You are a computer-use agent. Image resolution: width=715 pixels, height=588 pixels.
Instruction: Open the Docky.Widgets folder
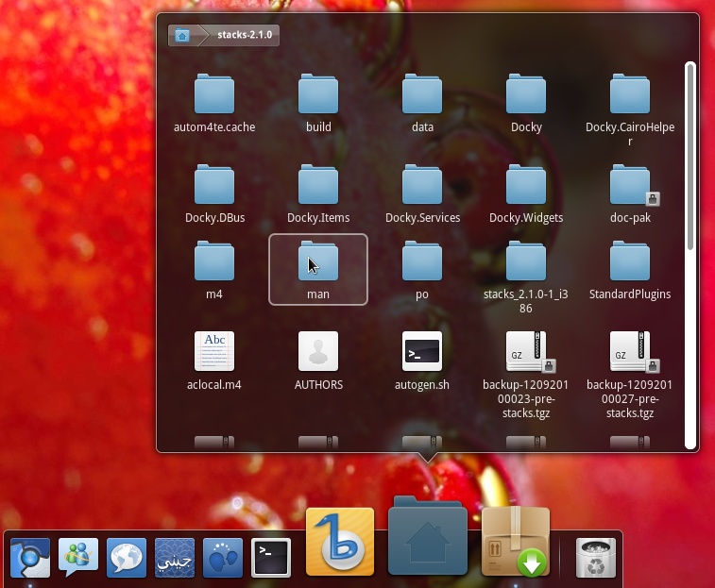coord(526,194)
